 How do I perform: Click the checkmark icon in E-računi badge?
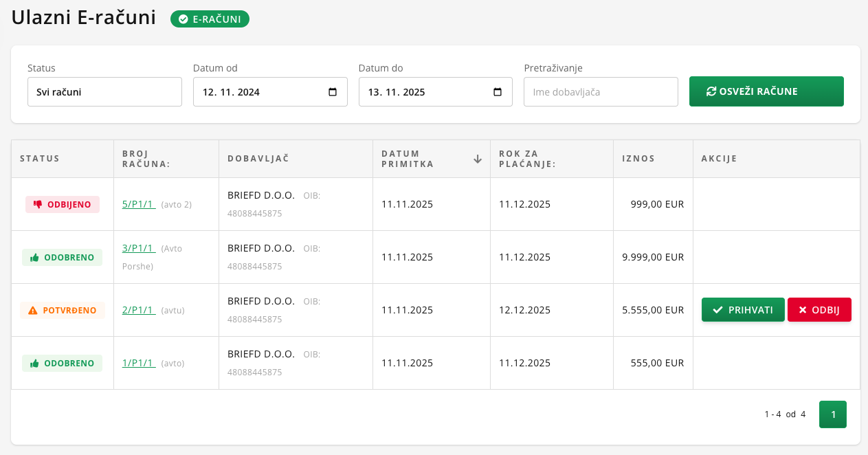pos(183,19)
